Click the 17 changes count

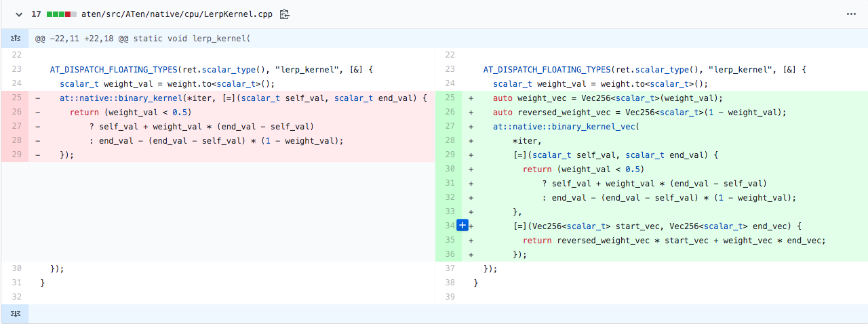click(37, 14)
